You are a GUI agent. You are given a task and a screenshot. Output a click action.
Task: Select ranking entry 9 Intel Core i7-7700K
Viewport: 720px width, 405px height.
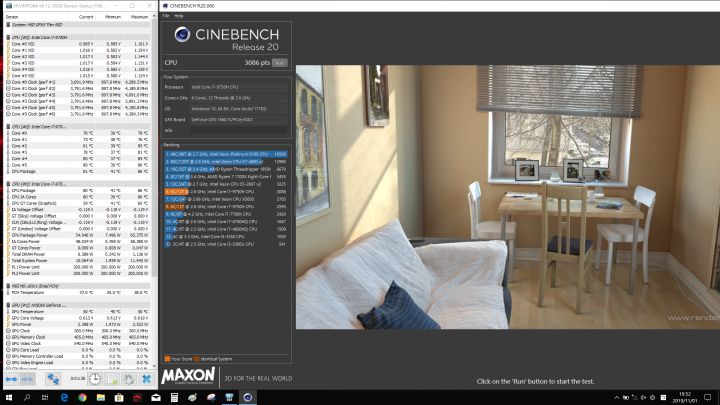click(226, 214)
